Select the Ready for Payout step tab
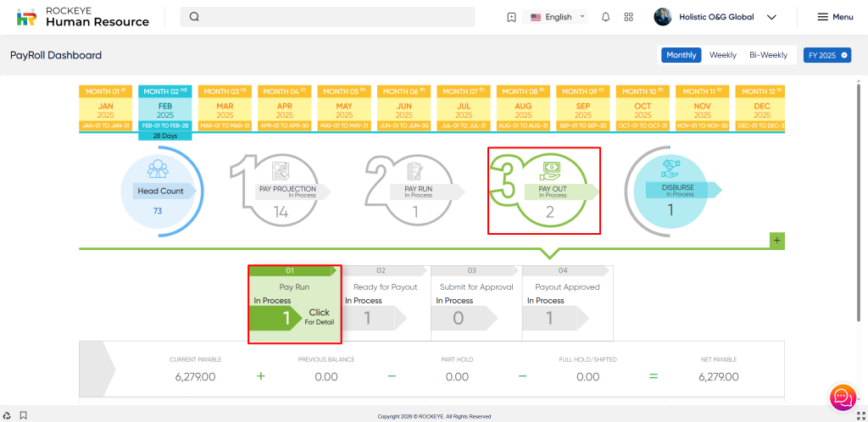 (x=385, y=287)
